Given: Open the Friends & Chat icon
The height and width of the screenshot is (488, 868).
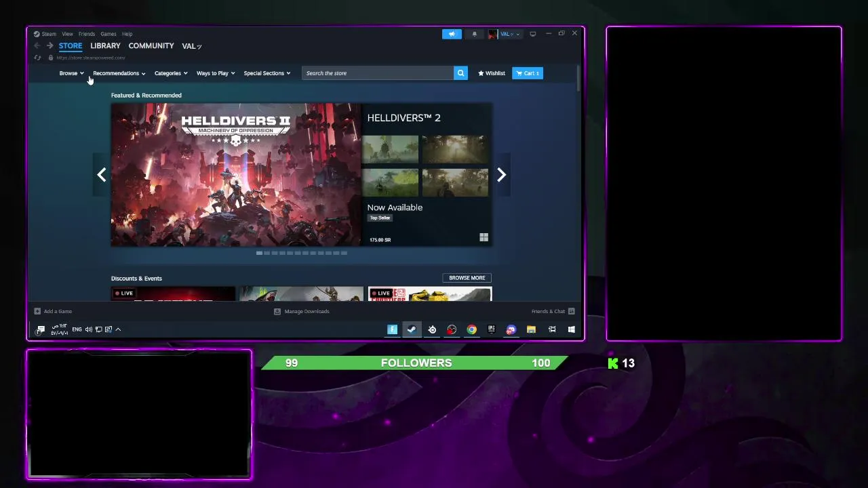Looking at the screenshot, I should pos(571,311).
